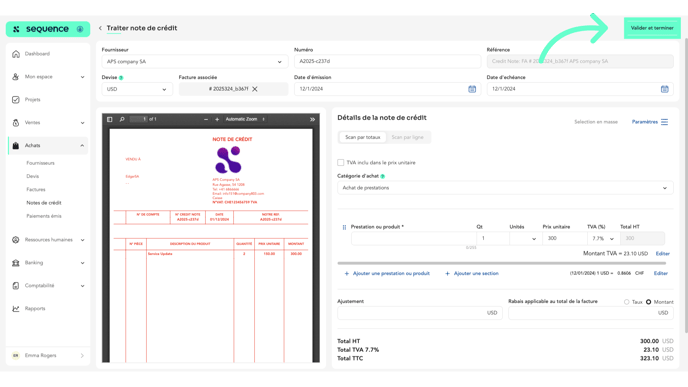Open the Fournisseur dropdown
This screenshot has height=387, width=688.
click(195, 62)
